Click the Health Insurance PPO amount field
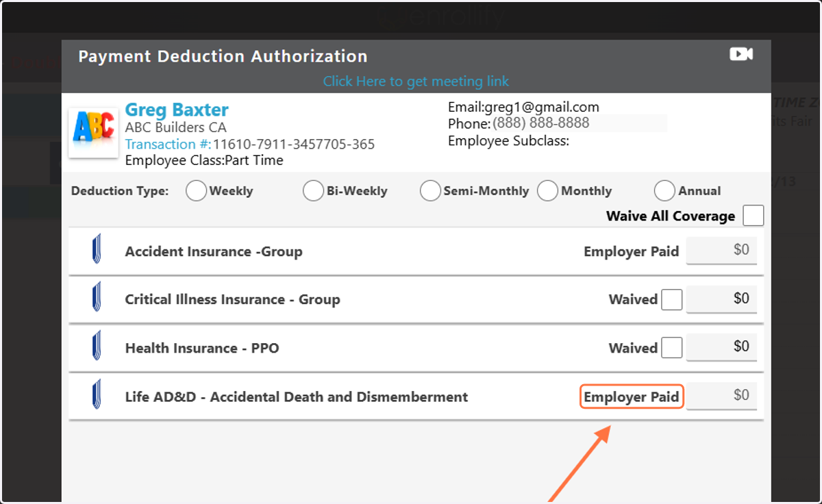Screen dimensions: 822x504 (x=721, y=346)
